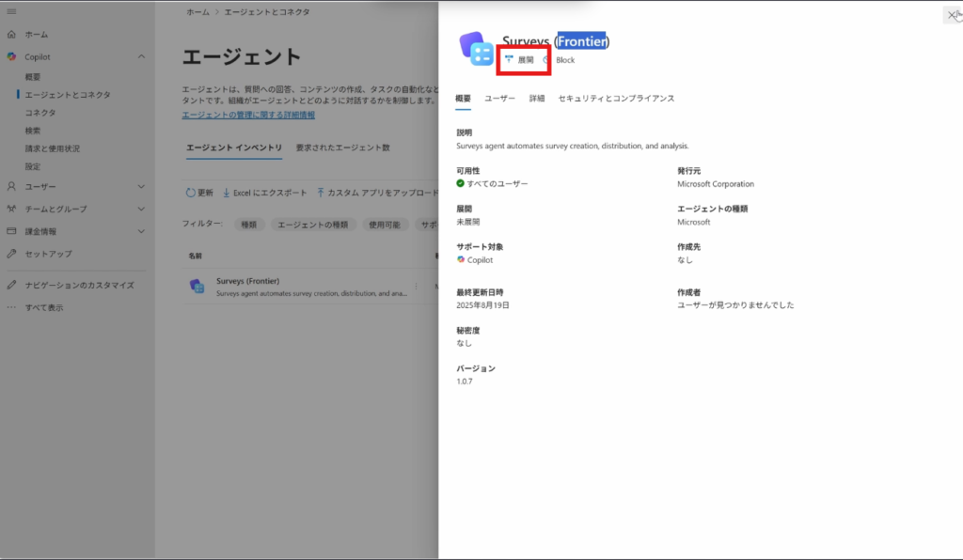Switch to the 要求されたエージェント数 tab
This screenshot has width=963, height=560.
click(x=342, y=148)
